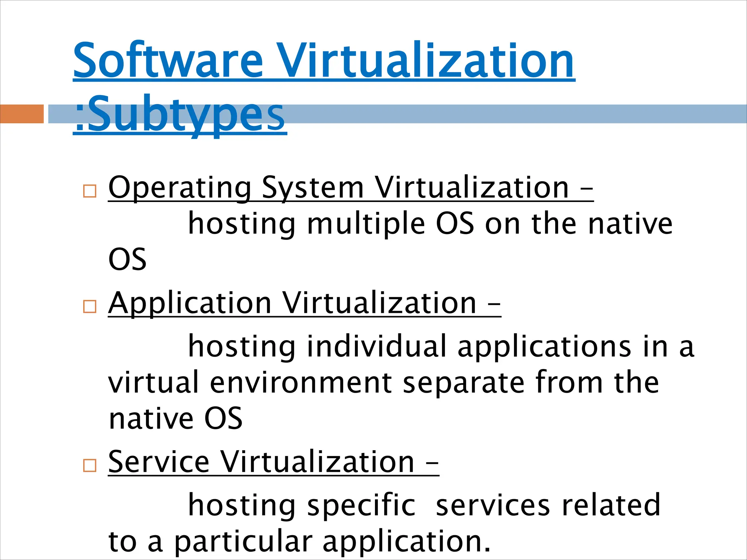The width and height of the screenshot is (747, 560).
Task: Click the bullet square beside Operating System Virtualization
Action: pyautogui.click(x=90, y=191)
